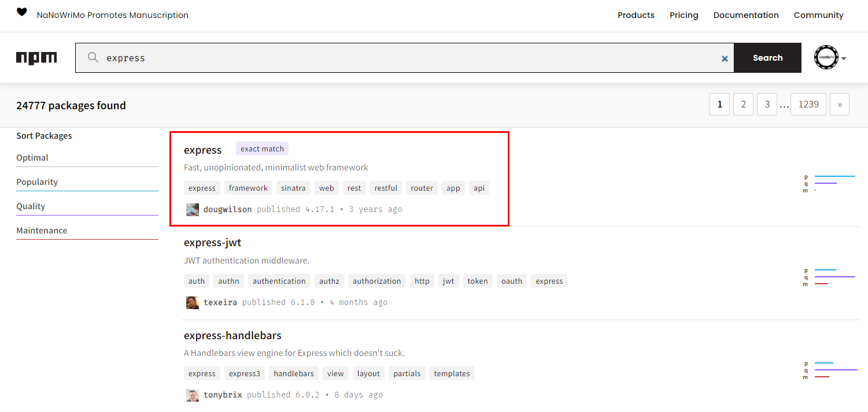The width and height of the screenshot is (868, 412).
Task: Click the layout keyword tag
Action: point(368,373)
